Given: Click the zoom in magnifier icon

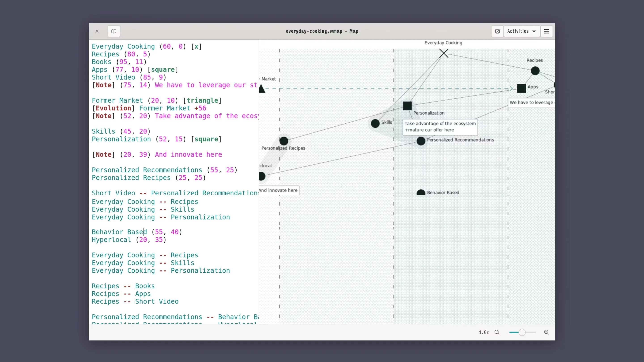Looking at the screenshot, I should point(546,332).
